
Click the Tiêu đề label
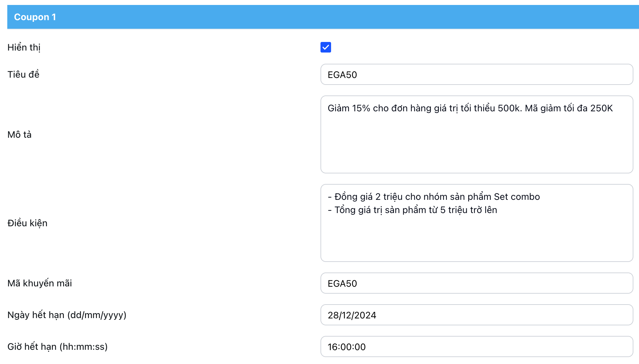click(23, 75)
